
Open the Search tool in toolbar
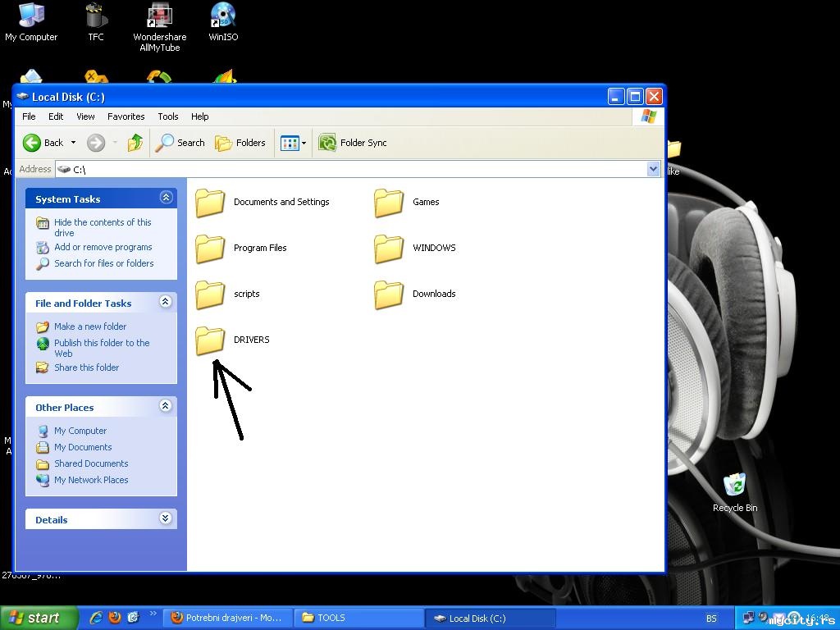point(180,143)
